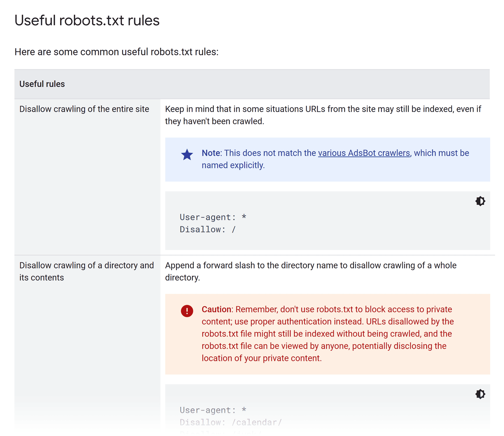The height and width of the screenshot is (436, 504).
Task: Click the note indicator star next to AdsBot text
Action: click(187, 155)
